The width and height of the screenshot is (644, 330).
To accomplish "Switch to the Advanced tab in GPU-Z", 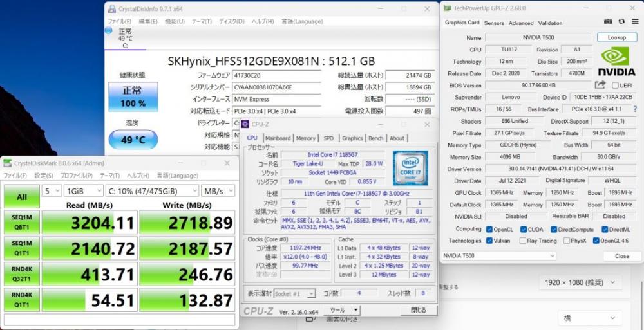I will pos(521,23).
